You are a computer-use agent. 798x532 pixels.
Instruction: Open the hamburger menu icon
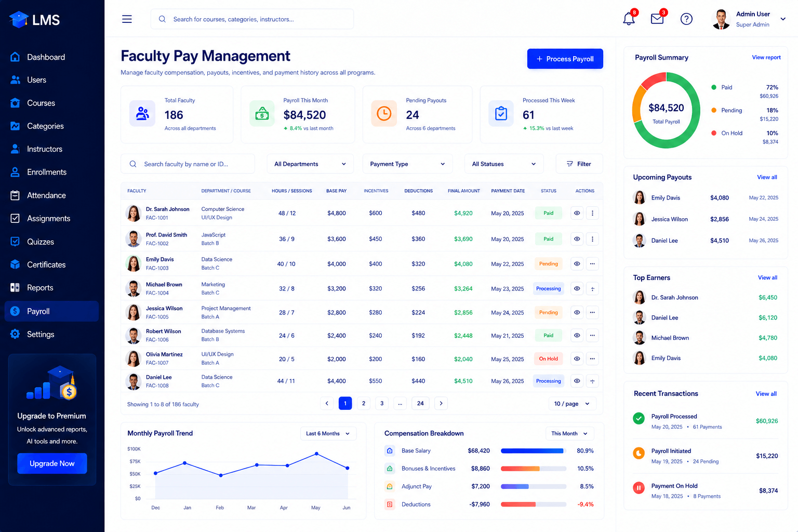[x=127, y=19]
